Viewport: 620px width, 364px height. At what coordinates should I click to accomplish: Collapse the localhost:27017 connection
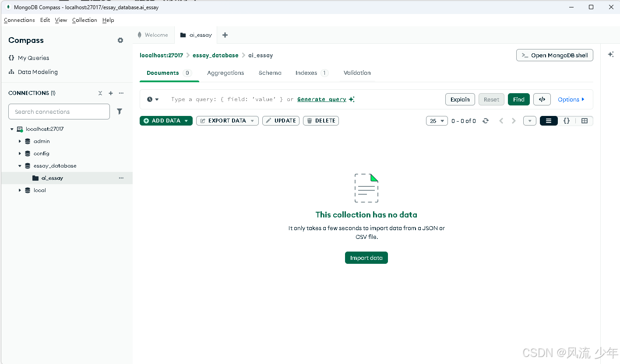(x=12, y=129)
